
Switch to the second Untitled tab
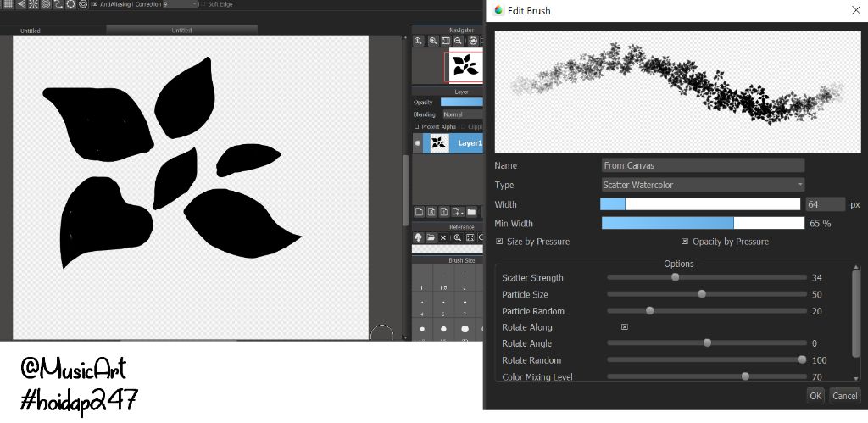pos(181,30)
